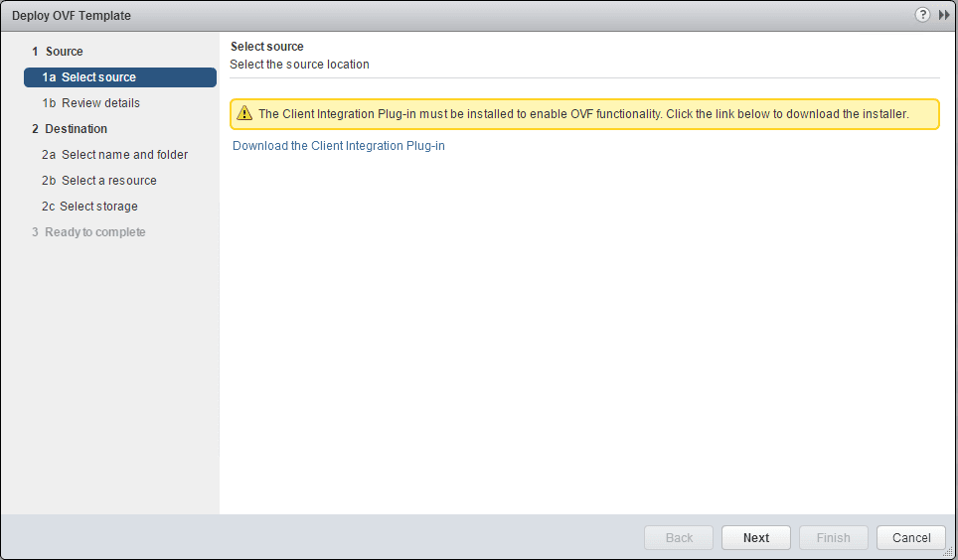Click the resize grip in dialog corner
Viewport: 958px width, 560px height.
(x=948, y=551)
